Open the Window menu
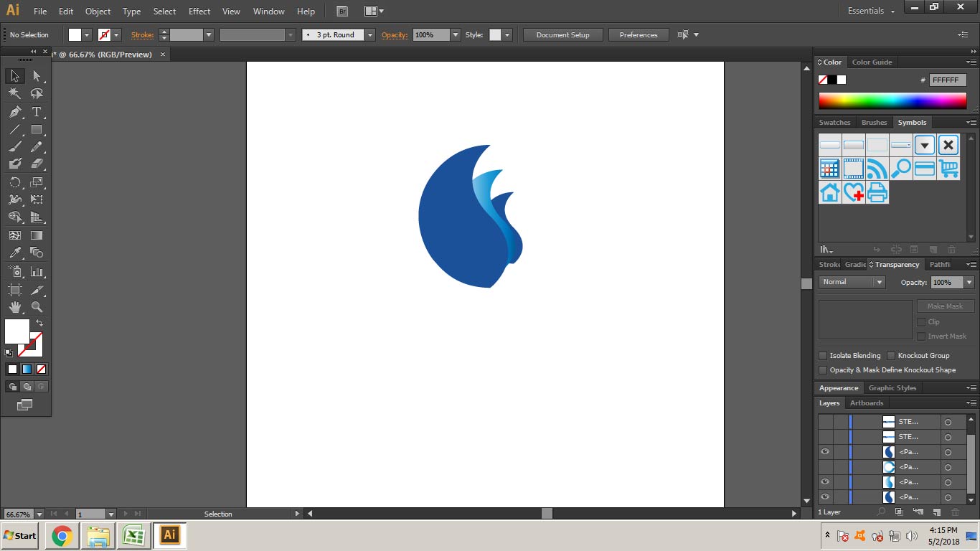980x551 pixels. pyautogui.click(x=268, y=11)
